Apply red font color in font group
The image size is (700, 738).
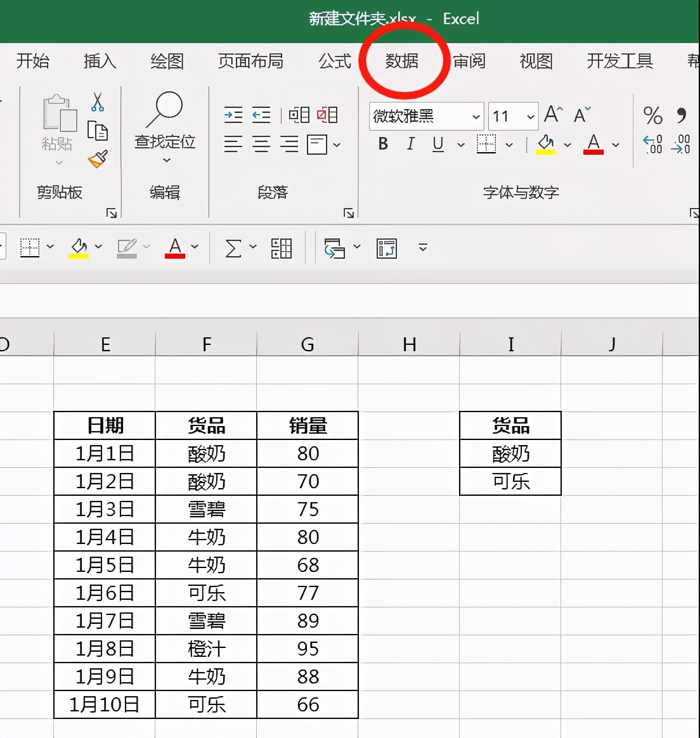point(593,145)
